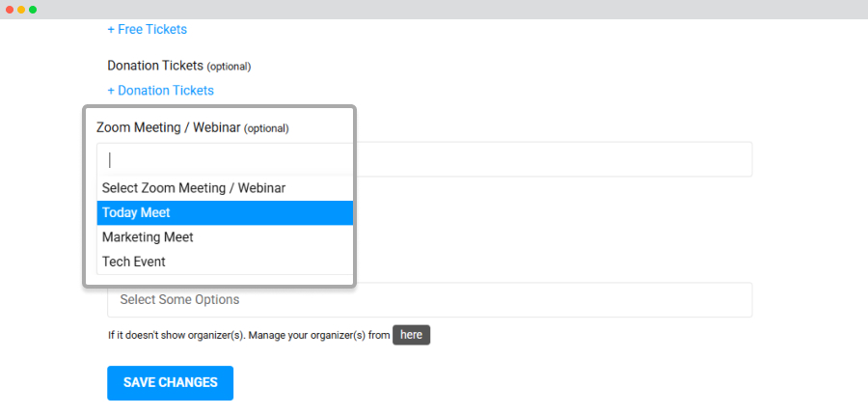The height and width of the screenshot is (415, 868).
Task: Click the Zoom Meeting / Webinar field label
Action: coord(168,128)
